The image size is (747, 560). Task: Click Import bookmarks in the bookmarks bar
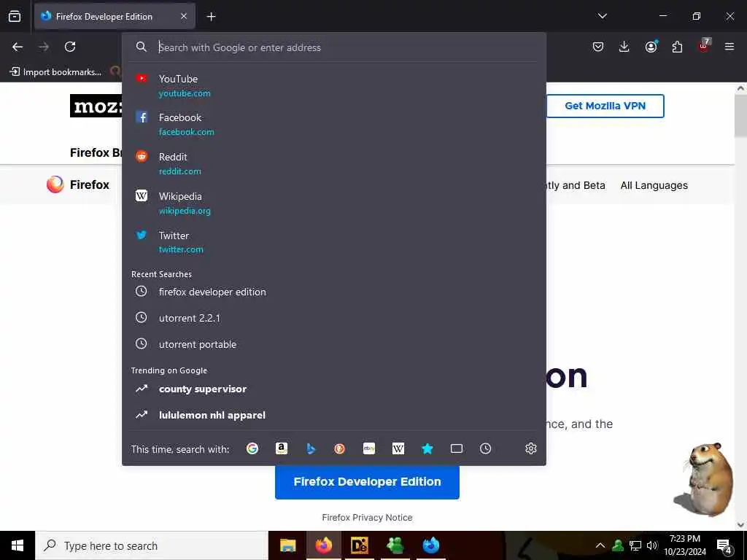55,72
